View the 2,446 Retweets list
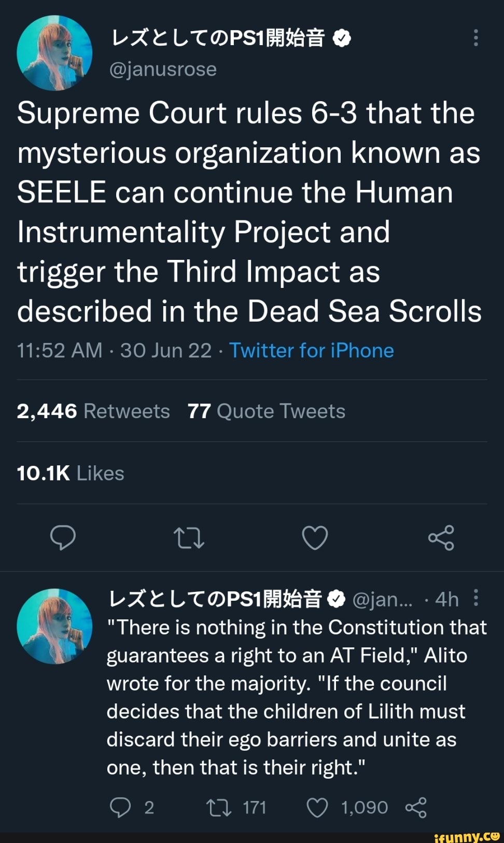Screen dimensions: 504x843 pyautogui.click(x=93, y=411)
